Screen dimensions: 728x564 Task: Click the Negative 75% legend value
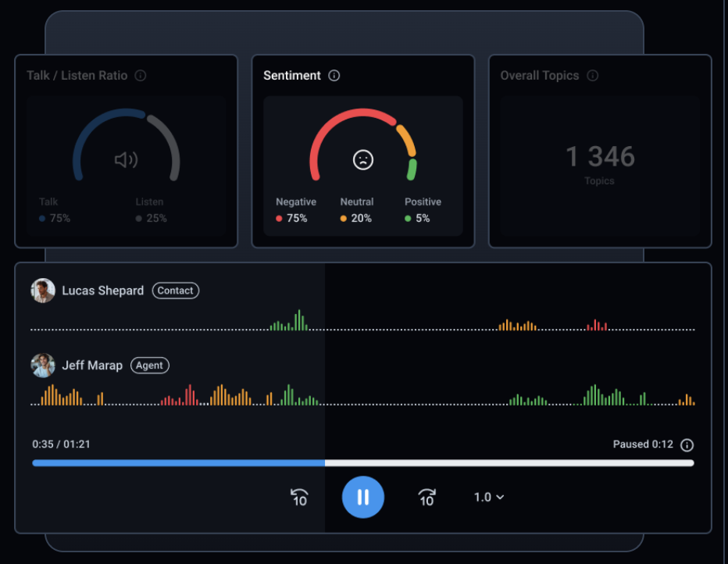[x=291, y=218]
